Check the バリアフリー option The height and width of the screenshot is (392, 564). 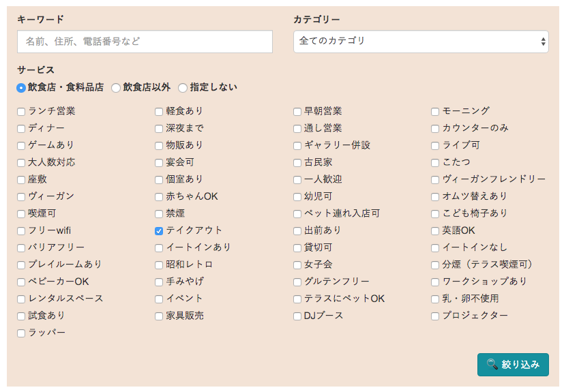pos(21,248)
